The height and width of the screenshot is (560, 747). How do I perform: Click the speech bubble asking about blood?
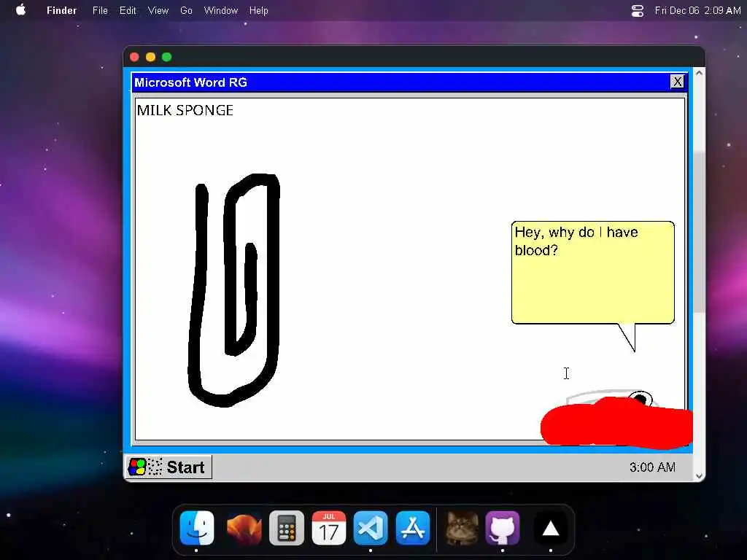click(592, 273)
